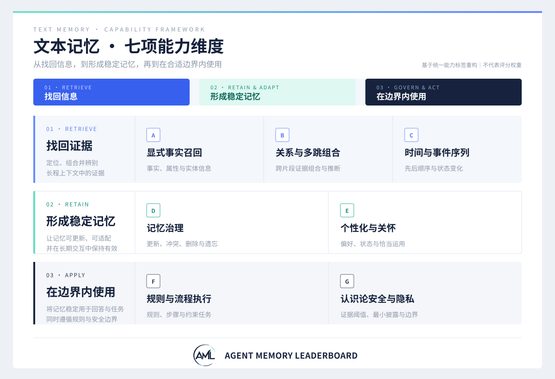
Task: Click the 证据阈值、最小披露与边界 description
Action: coord(379,315)
